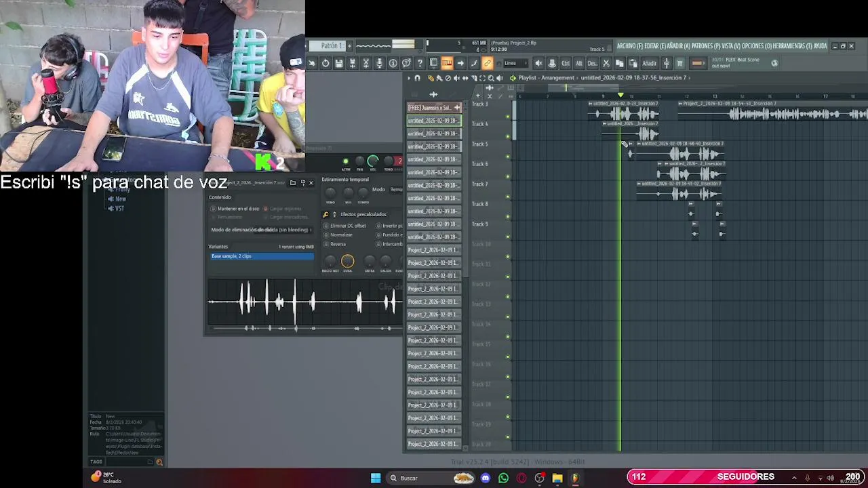Click the paste clipboard icon

pos(633,63)
